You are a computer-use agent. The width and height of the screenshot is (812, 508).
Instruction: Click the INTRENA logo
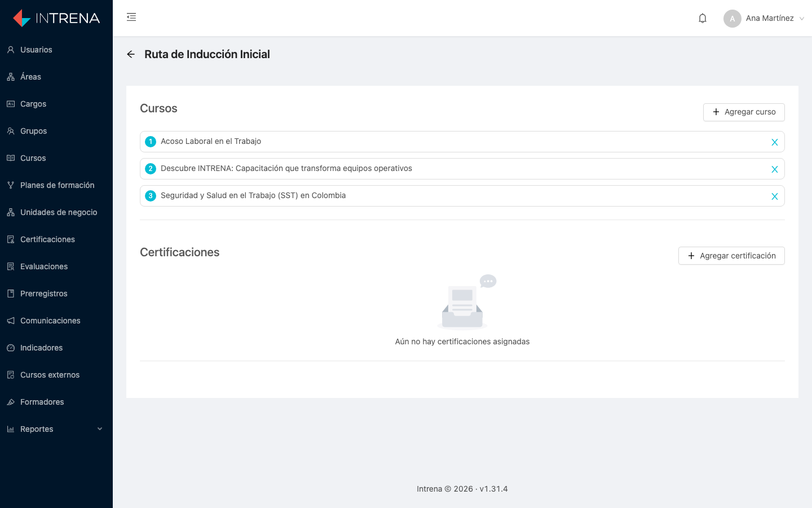pos(56,18)
